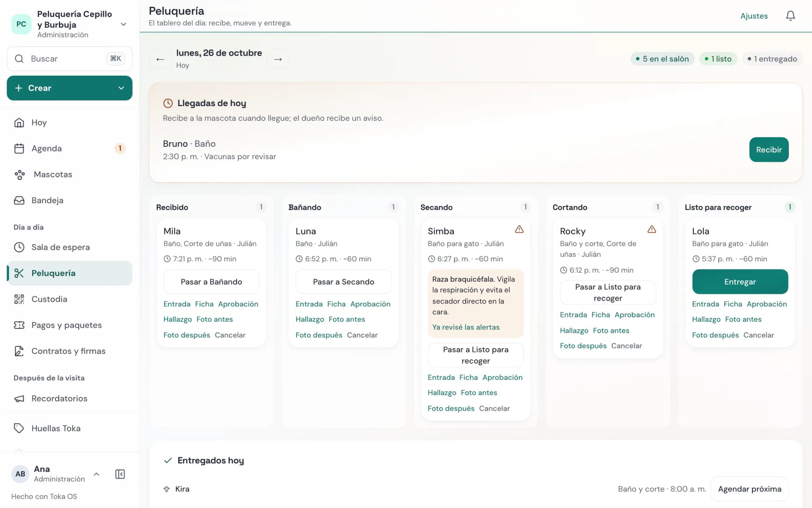The width and height of the screenshot is (812, 508).
Task: Click the notifications bell icon
Action: point(790,16)
